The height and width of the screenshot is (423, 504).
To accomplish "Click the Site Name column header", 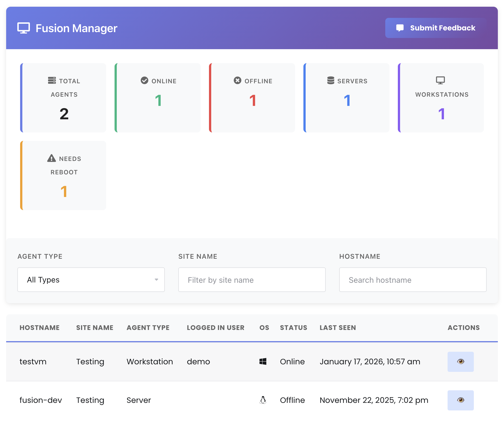I will (95, 328).
